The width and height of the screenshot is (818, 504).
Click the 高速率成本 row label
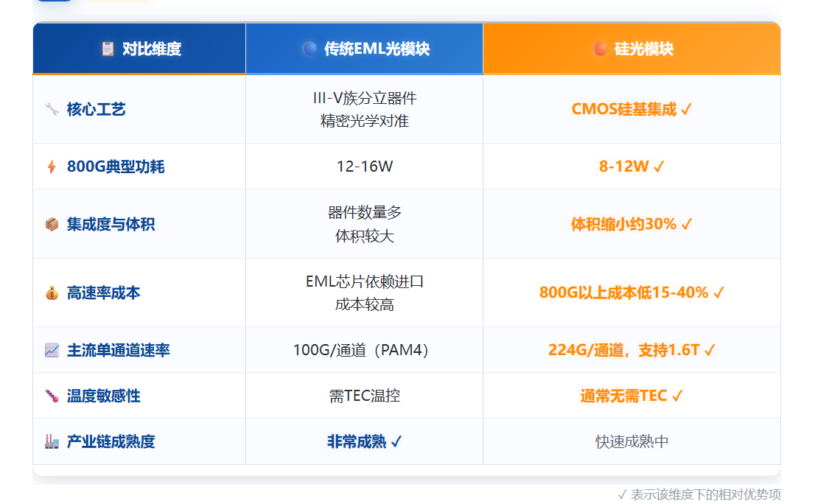[103, 293]
